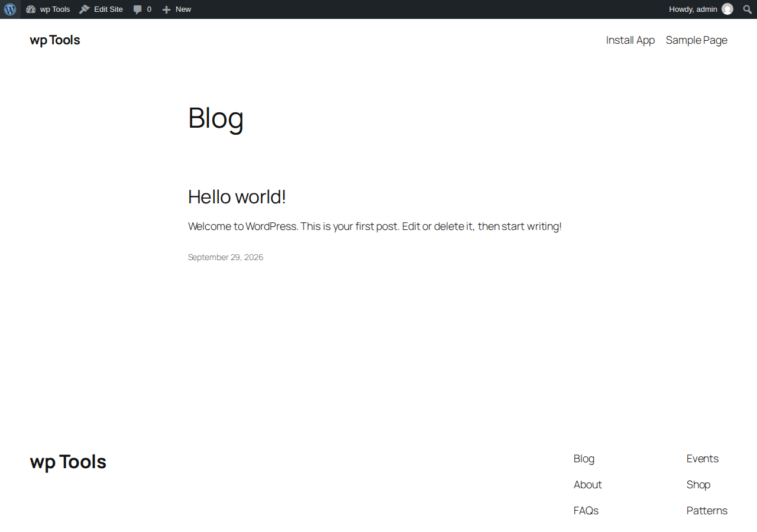Click the plus icon for New

coord(167,9)
